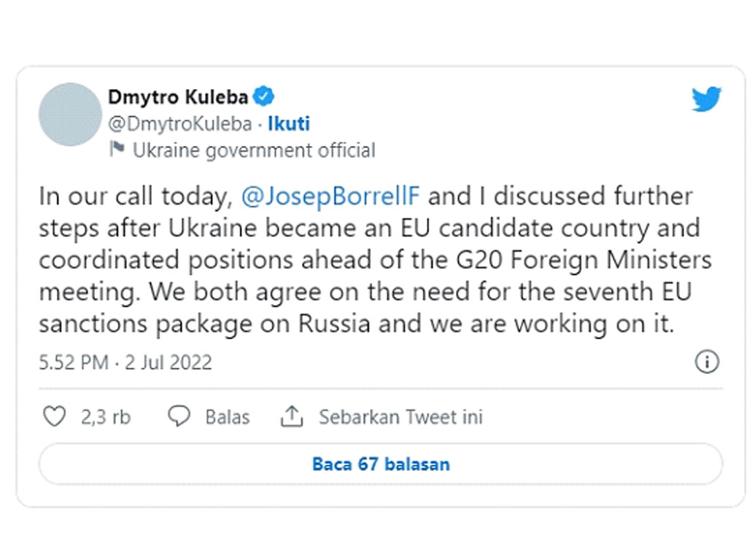Image resolution: width=747 pixels, height=560 pixels.
Task: Open Dmytro Kuleba's profile avatar
Action: pyautogui.click(x=70, y=114)
